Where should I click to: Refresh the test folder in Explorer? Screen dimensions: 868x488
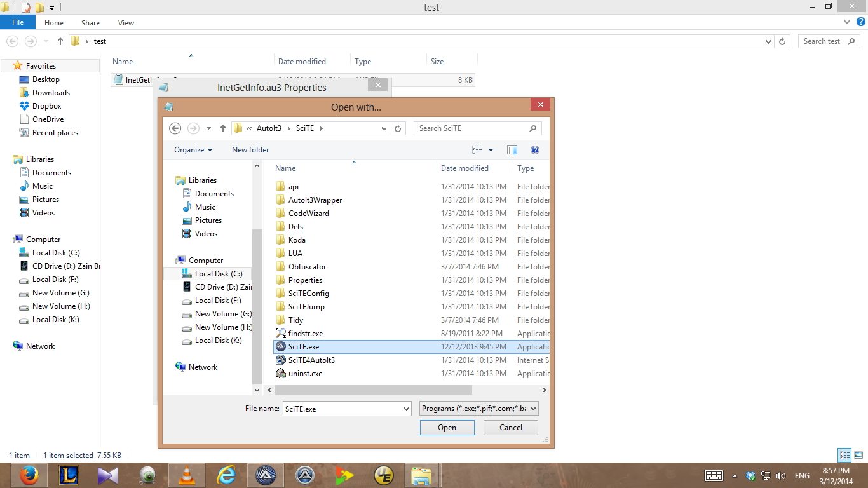[x=783, y=41]
